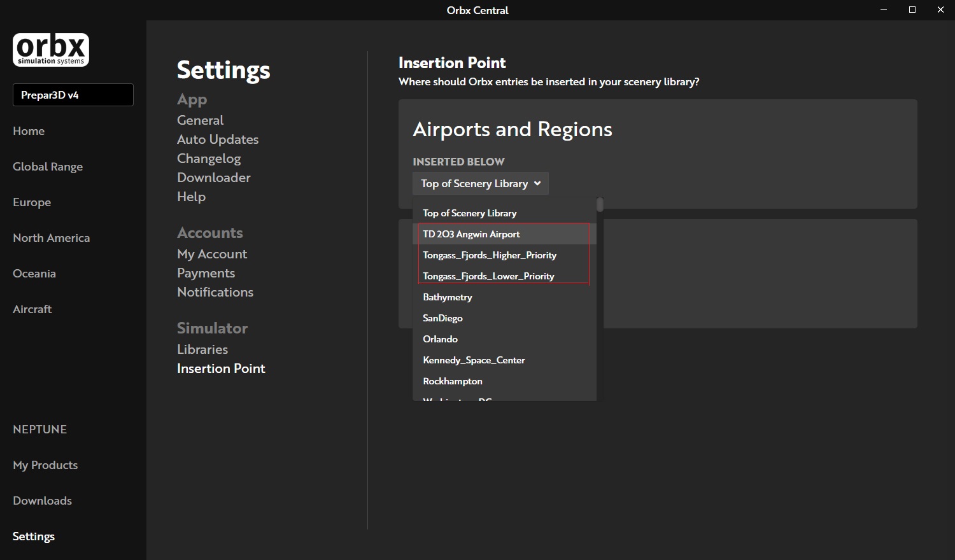
Task: Click the dropdown chevron arrow
Action: coord(537,183)
